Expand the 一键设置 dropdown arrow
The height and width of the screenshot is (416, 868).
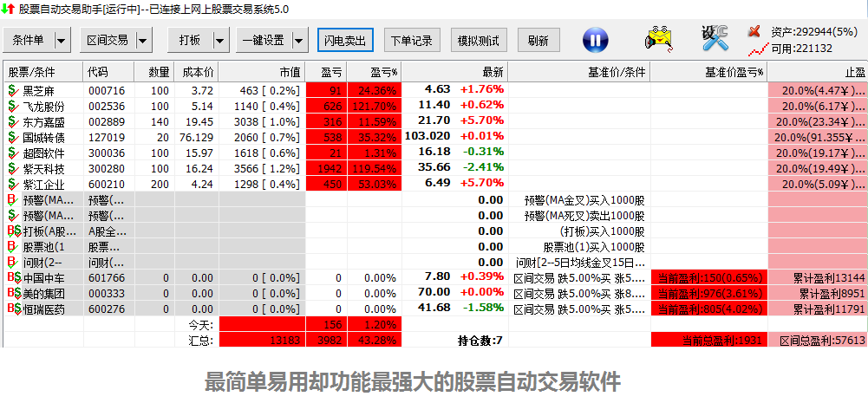pos(300,40)
